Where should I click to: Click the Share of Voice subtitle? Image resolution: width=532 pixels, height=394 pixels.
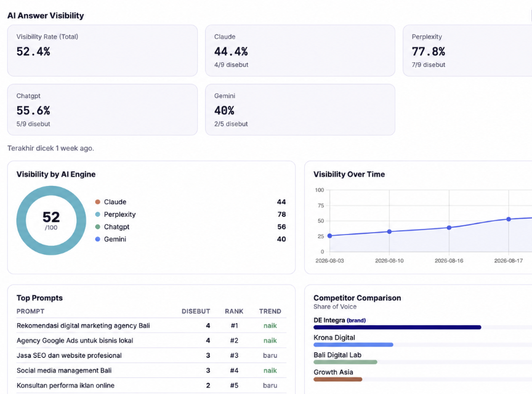[335, 307]
